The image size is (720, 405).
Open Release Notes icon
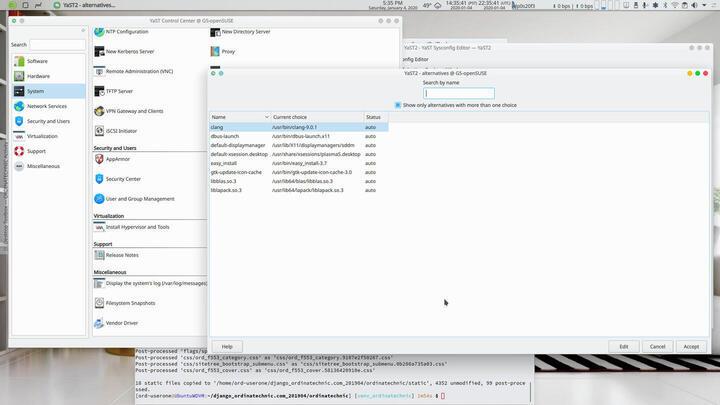pyautogui.click(x=99, y=255)
